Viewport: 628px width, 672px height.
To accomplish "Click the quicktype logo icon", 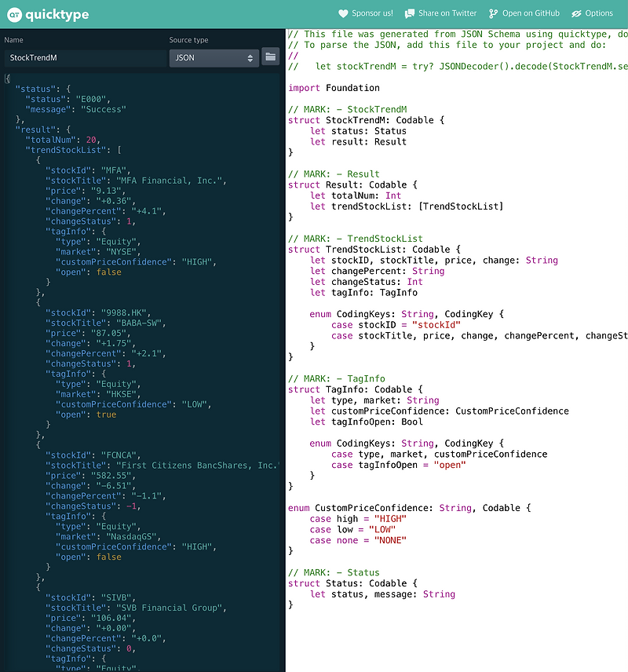I will [x=14, y=14].
